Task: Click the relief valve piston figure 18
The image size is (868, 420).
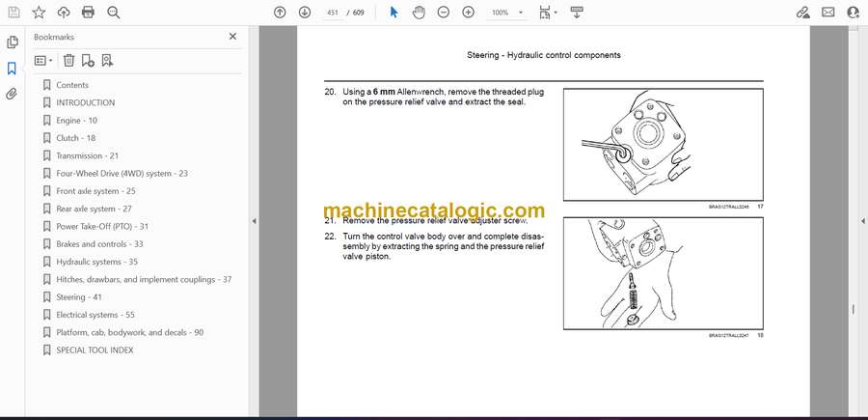Action: (664, 273)
